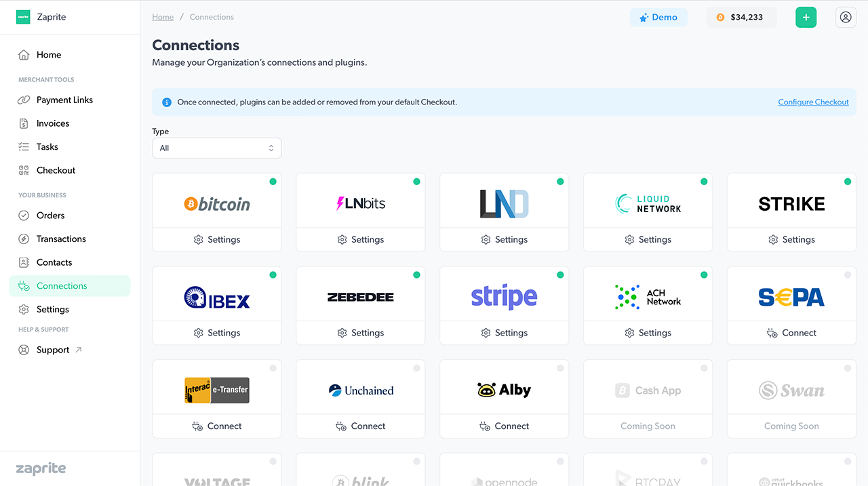Click the IBEX logo on its card
Image resolution: width=868 pixels, height=486 pixels.
point(217,298)
